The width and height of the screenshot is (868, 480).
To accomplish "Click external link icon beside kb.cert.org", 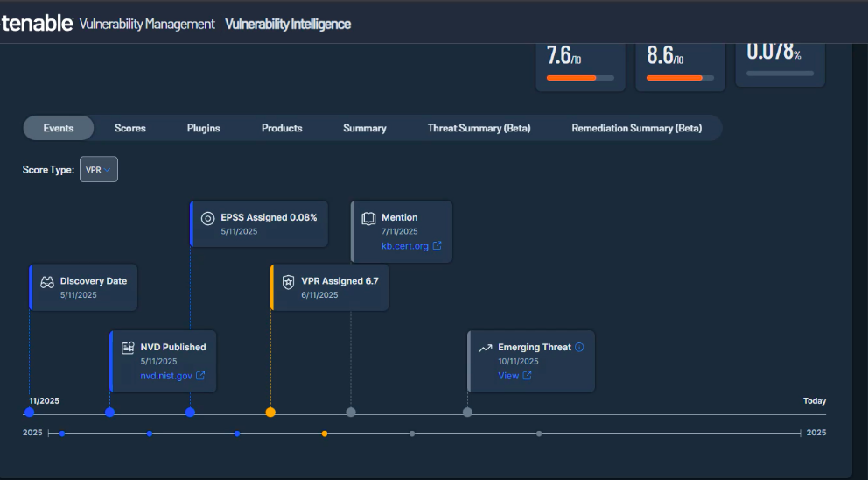I will point(437,246).
